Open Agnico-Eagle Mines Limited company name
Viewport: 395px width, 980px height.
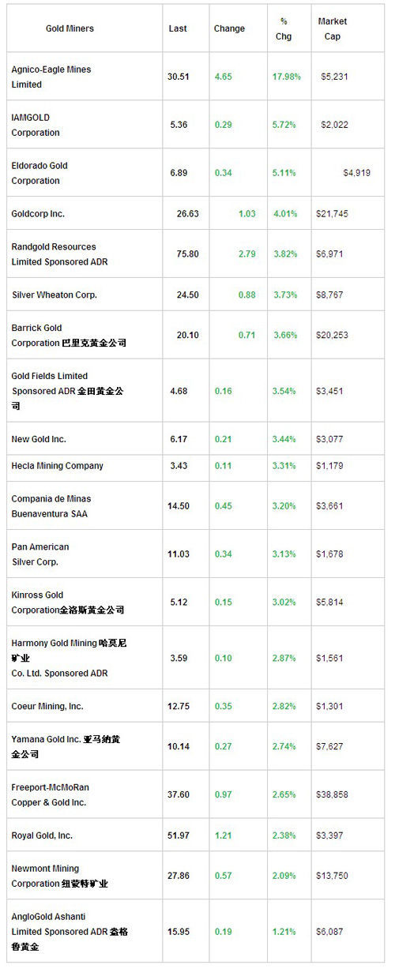51,77
